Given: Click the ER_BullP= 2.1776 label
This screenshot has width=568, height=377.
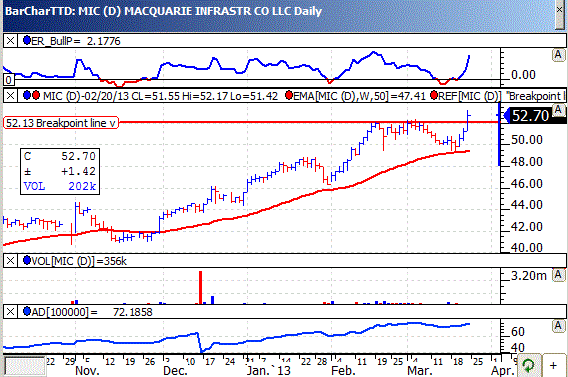Looking at the screenshot, I should [x=76, y=41].
